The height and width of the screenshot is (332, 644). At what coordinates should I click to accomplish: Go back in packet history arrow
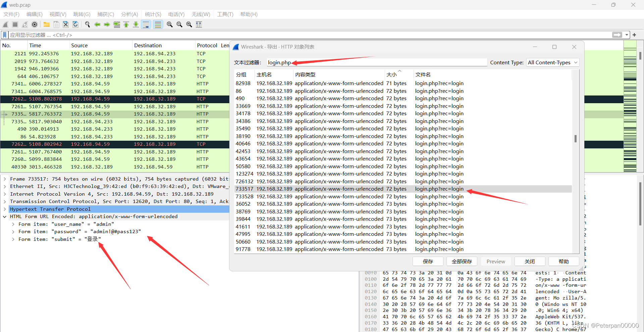[97, 24]
